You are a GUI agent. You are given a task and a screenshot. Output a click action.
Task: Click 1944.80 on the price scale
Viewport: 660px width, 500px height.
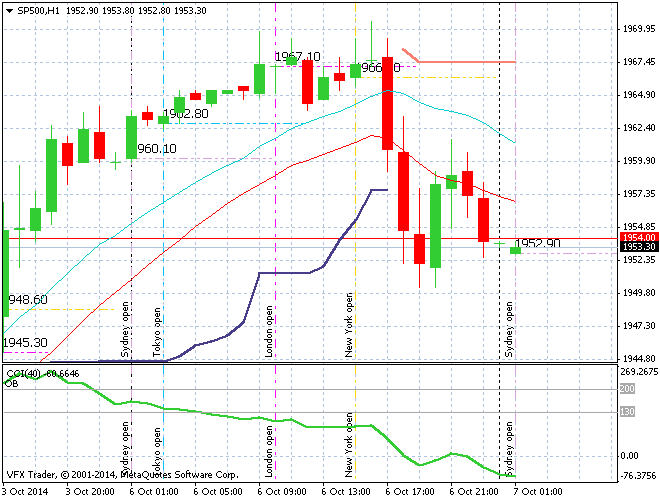tap(639, 359)
